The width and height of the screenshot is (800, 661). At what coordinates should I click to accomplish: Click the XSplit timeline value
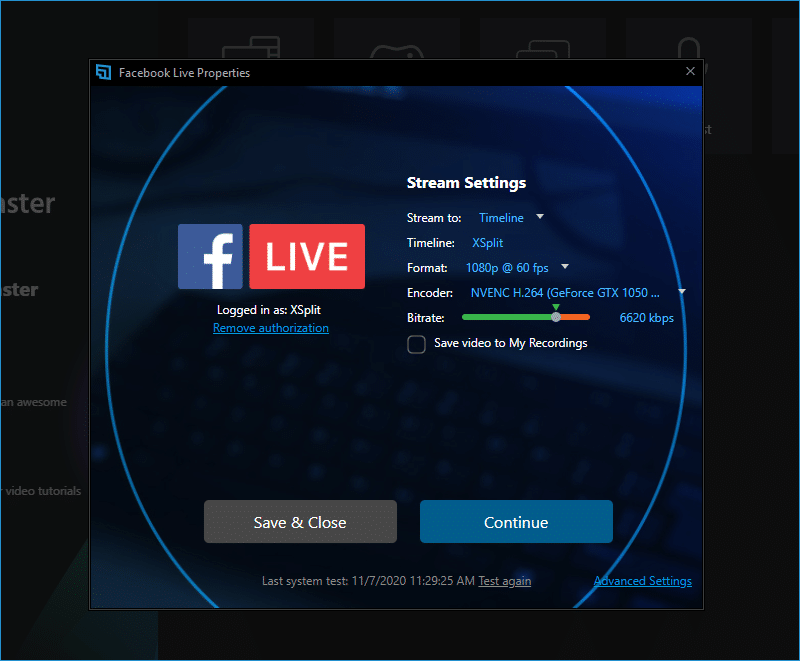coord(487,243)
